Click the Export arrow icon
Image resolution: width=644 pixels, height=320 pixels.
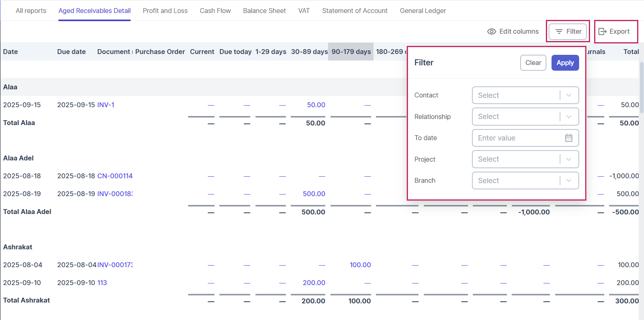602,32
